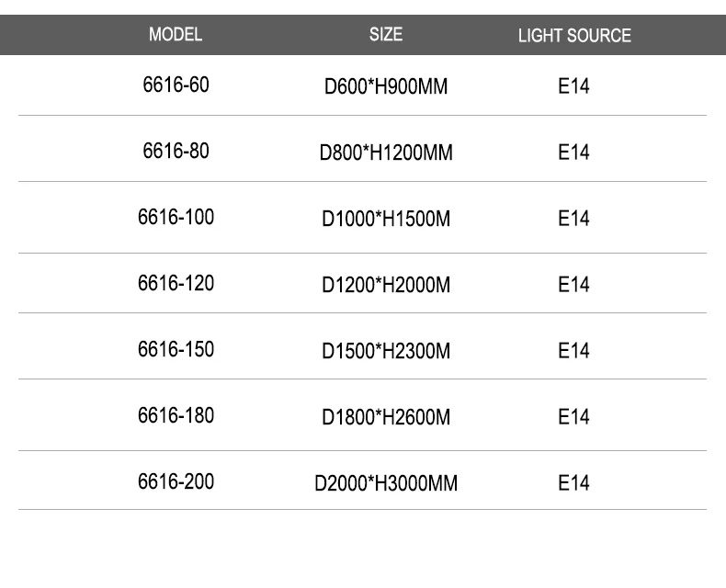Select model 6616-200 cell
Screen dimensions: 726x588
[x=176, y=481]
